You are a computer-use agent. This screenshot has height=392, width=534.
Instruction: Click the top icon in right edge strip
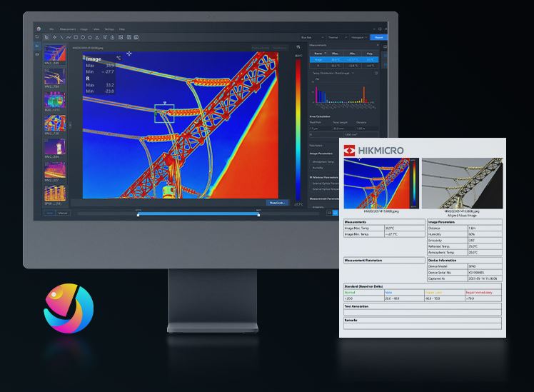(x=386, y=47)
